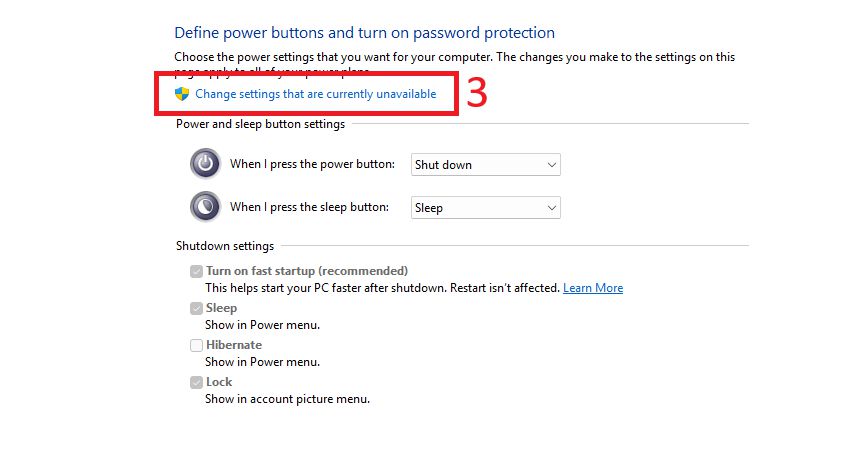Toggle the fast startup checkbox
The image size is (853, 466).
point(196,271)
